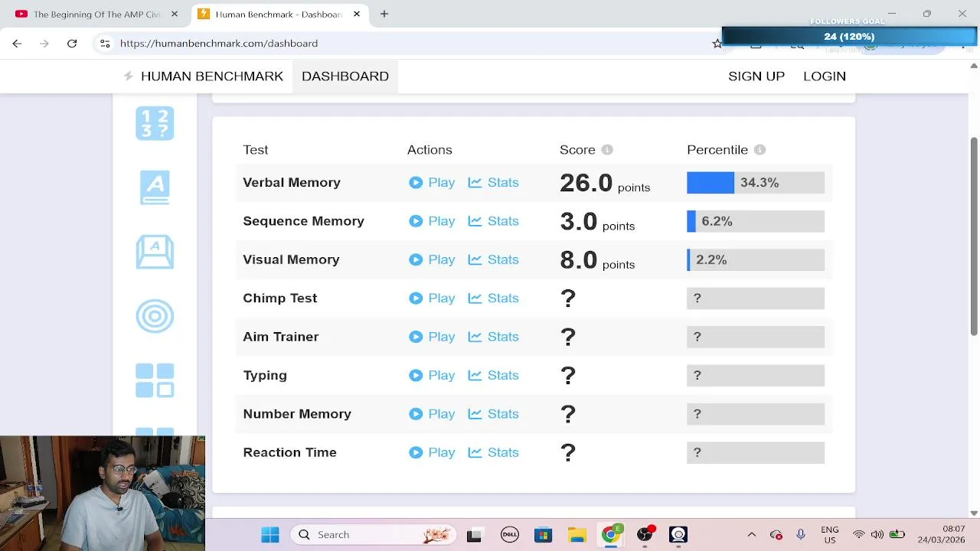Image resolution: width=980 pixels, height=551 pixels.
Task: Click the info icon beside Score header
Action: pyautogui.click(x=607, y=150)
